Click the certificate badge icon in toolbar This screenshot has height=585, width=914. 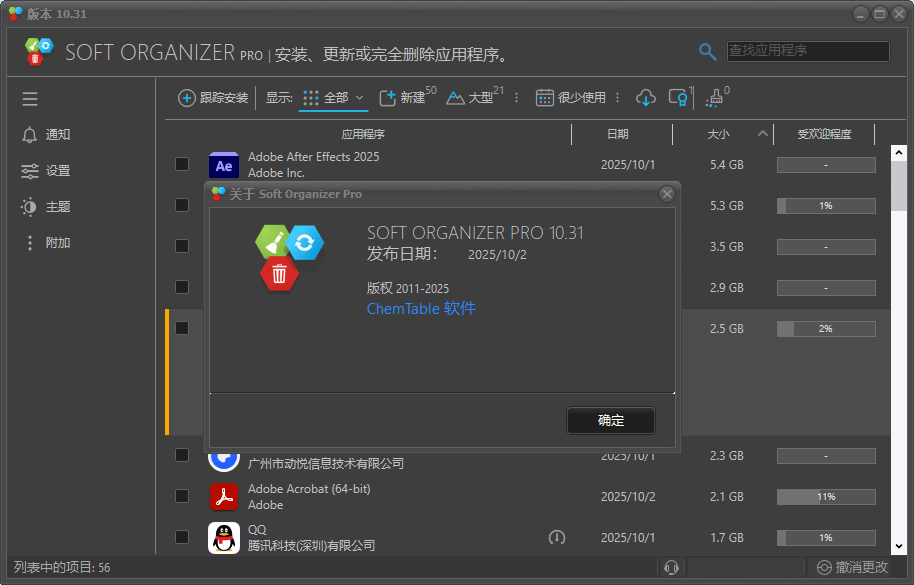tap(678, 98)
